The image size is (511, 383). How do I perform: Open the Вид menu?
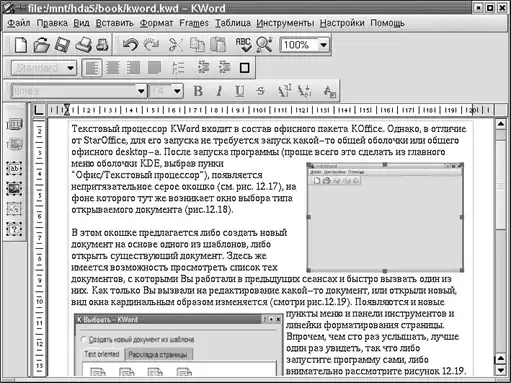[81, 23]
